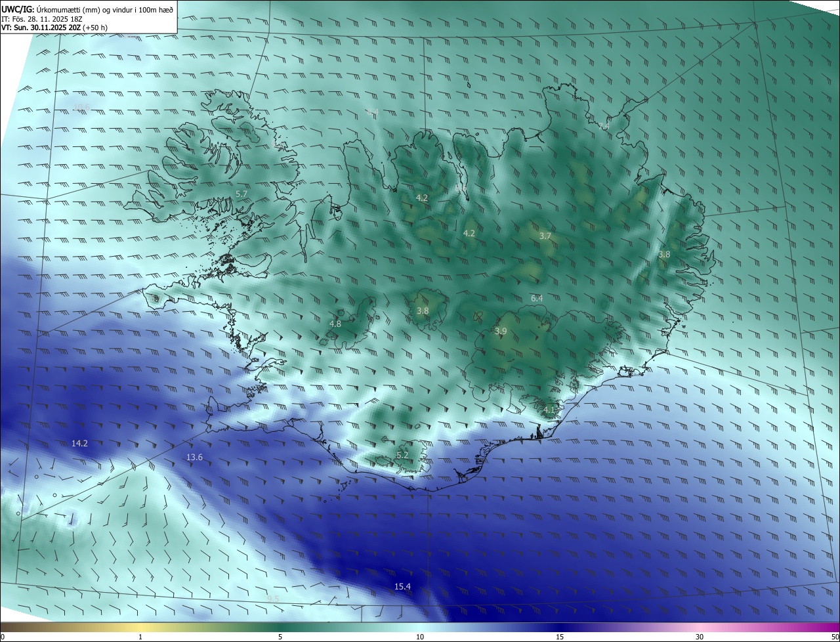Click the 3.9 value on the map
The image size is (840, 642).
tap(501, 332)
